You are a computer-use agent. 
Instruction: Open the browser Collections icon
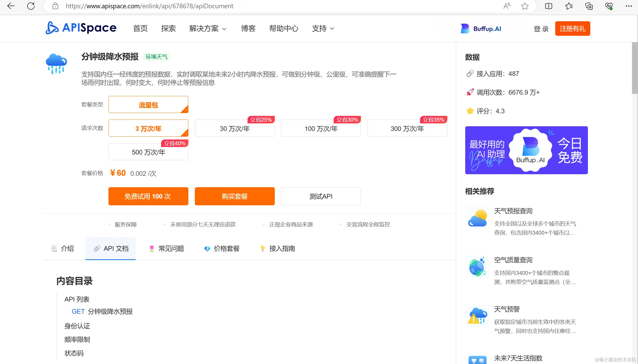tap(589, 6)
